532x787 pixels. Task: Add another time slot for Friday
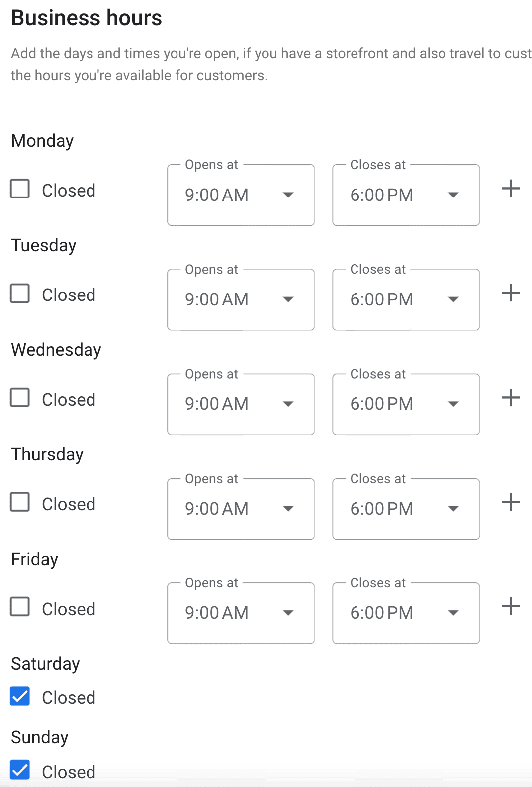coord(510,606)
